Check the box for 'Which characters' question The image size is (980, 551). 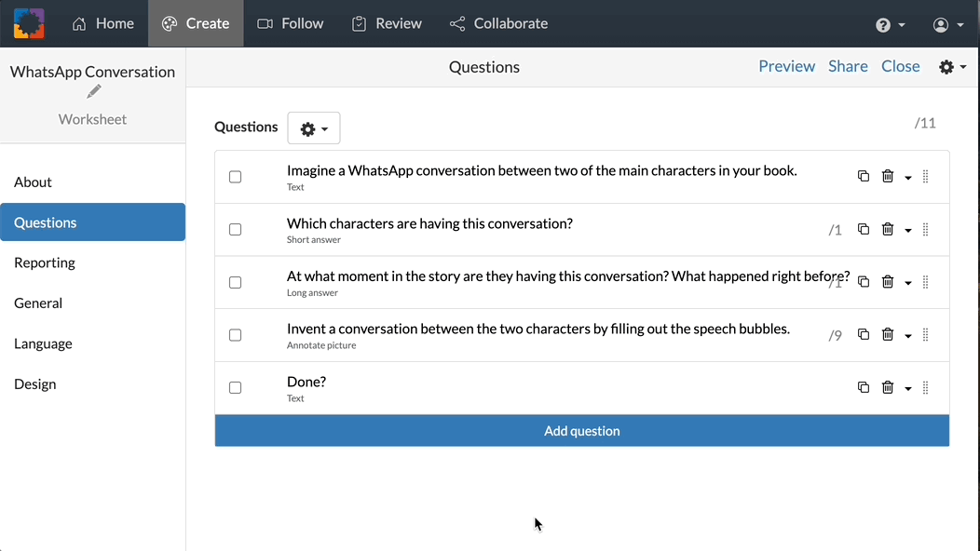[x=236, y=230]
